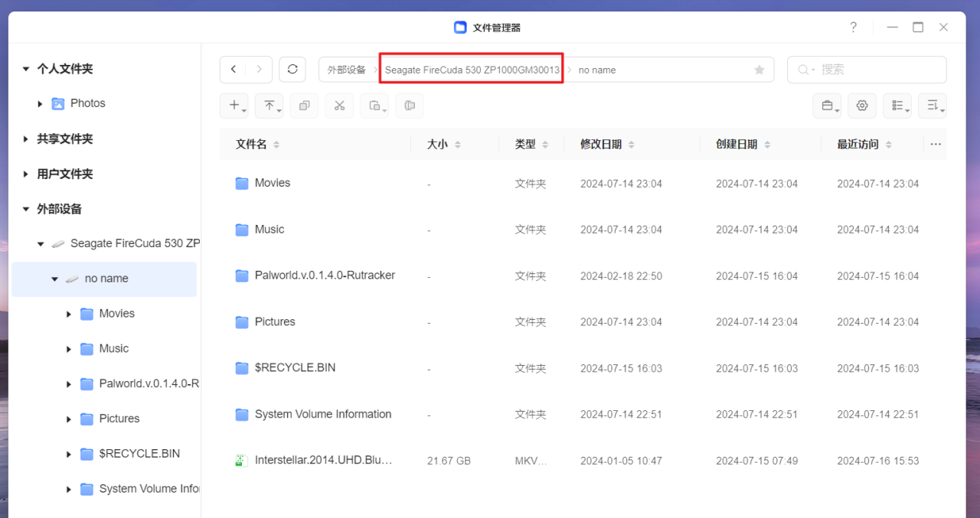This screenshot has height=518, width=980.
Task: Go back using the left arrow
Action: pyautogui.click(x=234, y=70)
